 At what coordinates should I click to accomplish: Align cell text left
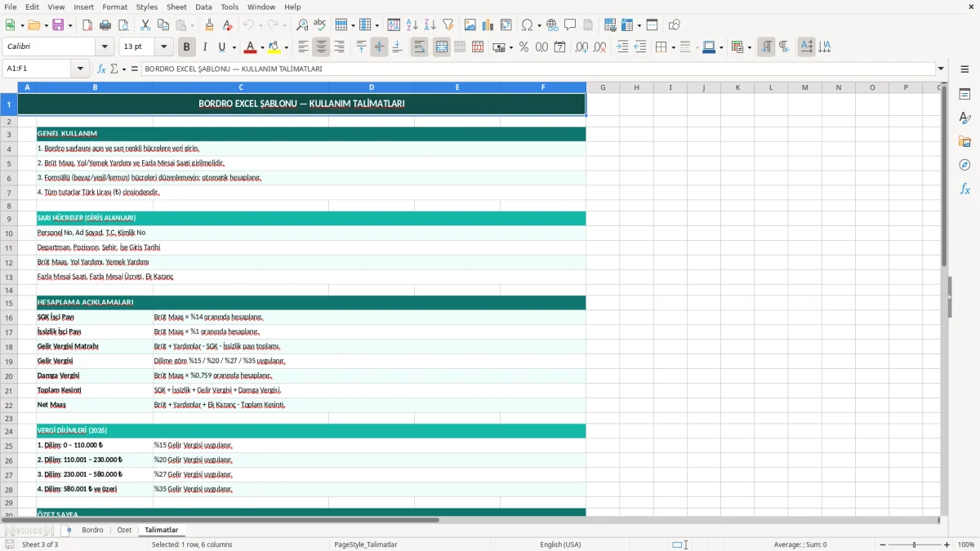[303, 47]
